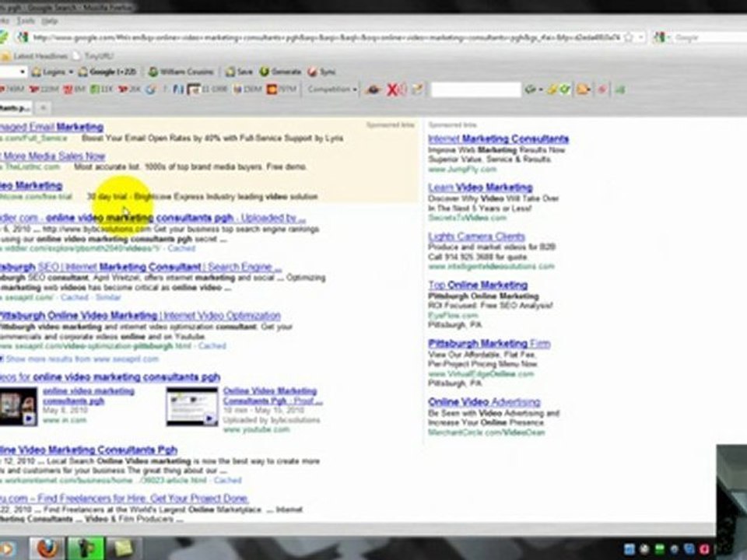Open Top Online Marketing sidebar ad
The image size is (747, 560).
(x=478, y=285)
